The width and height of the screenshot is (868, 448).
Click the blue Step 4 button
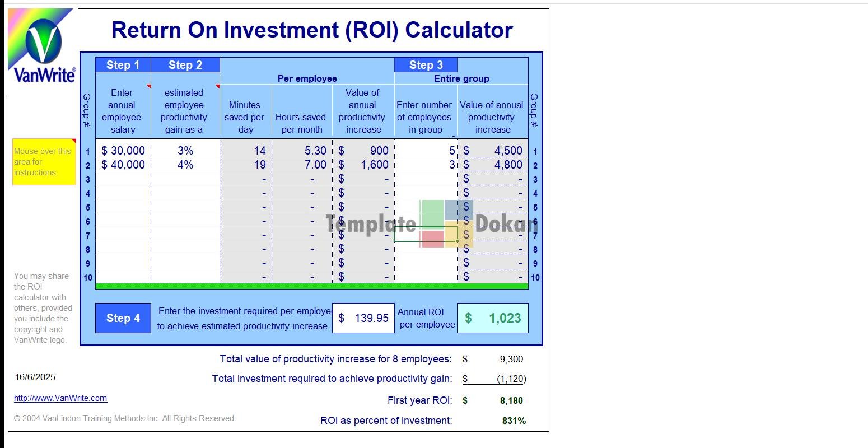(x=123, y=318)
